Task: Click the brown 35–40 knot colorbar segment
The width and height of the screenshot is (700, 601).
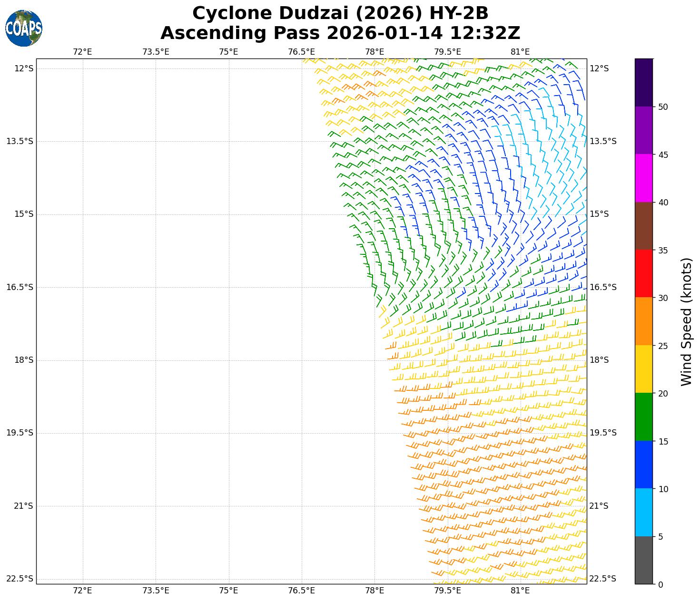Action: coord(644,226)
